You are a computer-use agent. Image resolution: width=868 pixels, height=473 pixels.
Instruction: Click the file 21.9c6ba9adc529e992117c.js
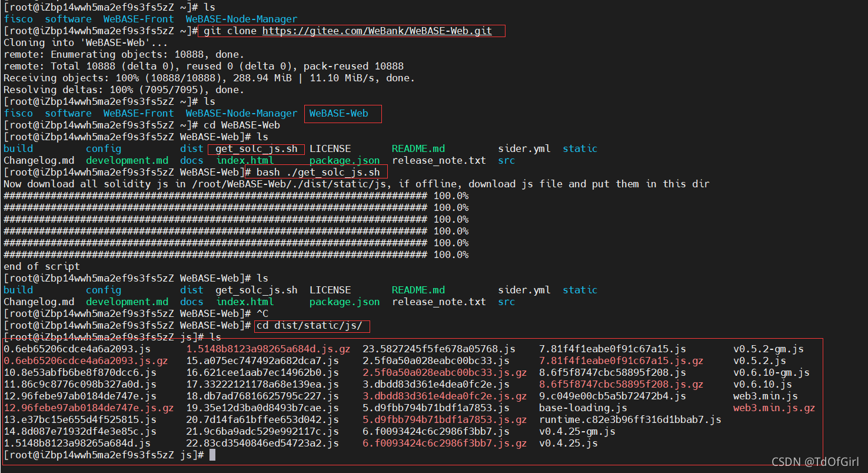[262, 431]
